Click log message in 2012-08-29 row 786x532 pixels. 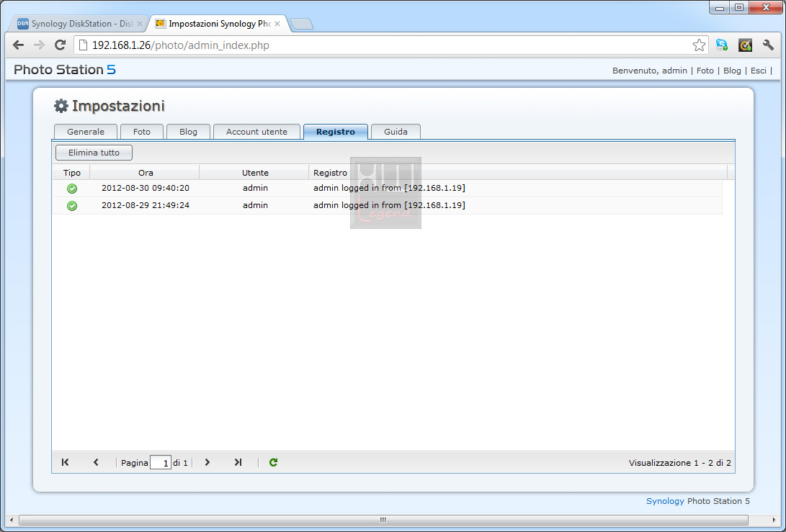tap(389, 205)
